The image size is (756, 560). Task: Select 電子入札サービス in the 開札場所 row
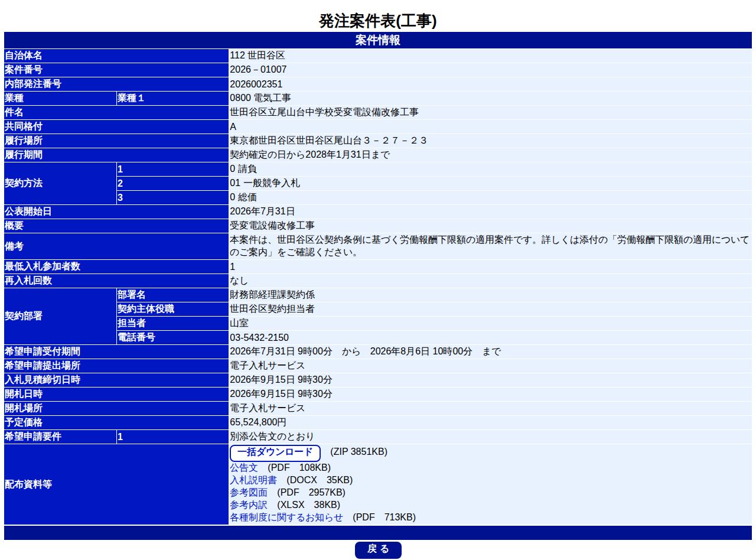(x=268, y=408)
